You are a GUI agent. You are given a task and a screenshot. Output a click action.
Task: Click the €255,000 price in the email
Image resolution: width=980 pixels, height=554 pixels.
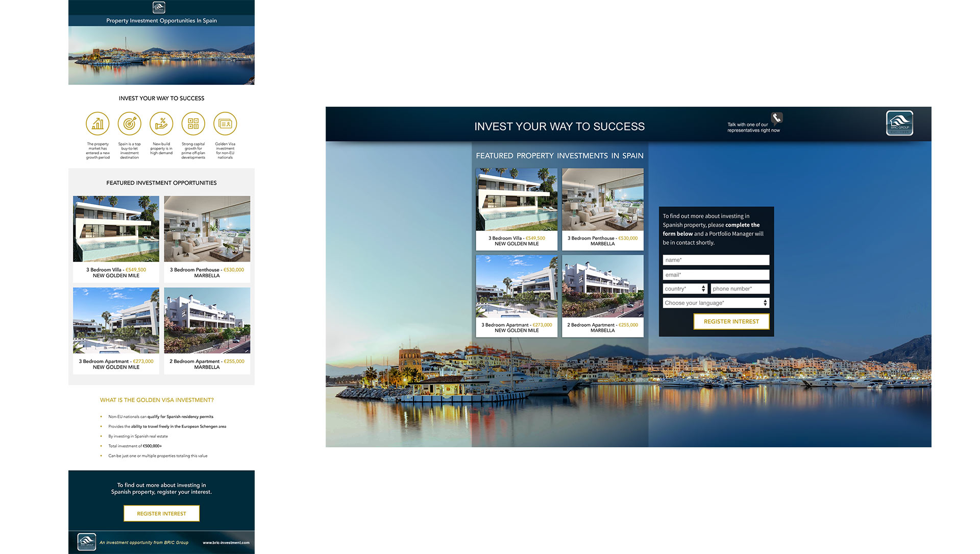point(234,362)
